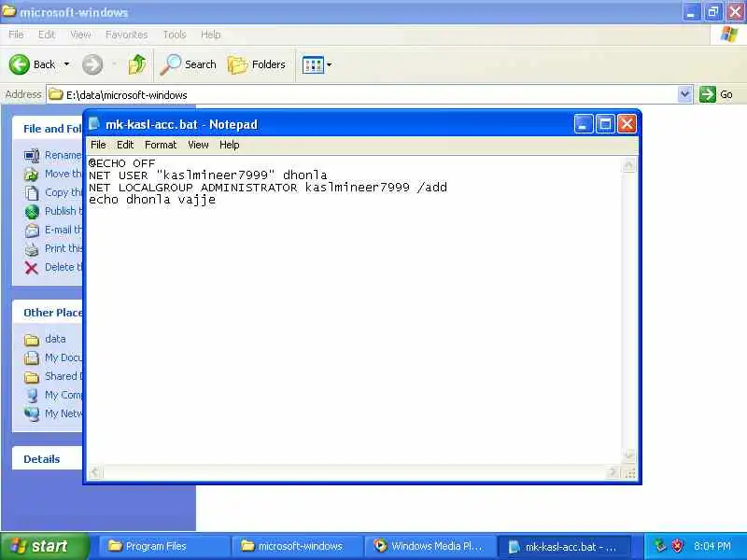Switch to Windows Media Player taskbar button
The image size is (747, 560).
coord(430,546)
